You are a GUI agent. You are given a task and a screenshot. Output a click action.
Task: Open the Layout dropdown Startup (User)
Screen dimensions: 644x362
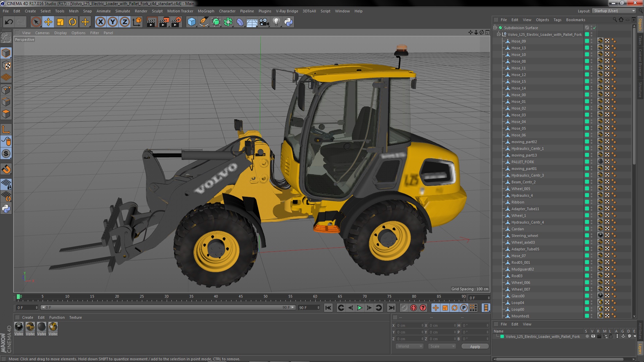[x=614, y=11]
